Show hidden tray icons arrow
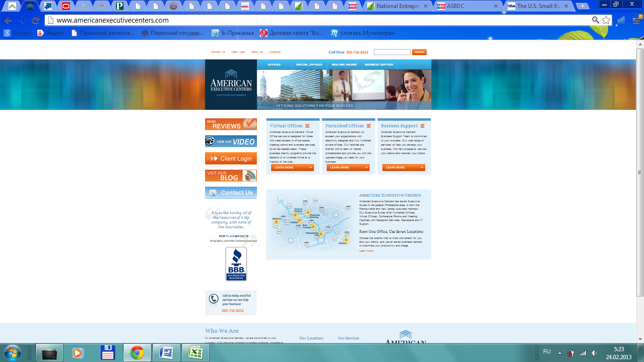Viewport: 644px width, 362px height. [560, 353]
